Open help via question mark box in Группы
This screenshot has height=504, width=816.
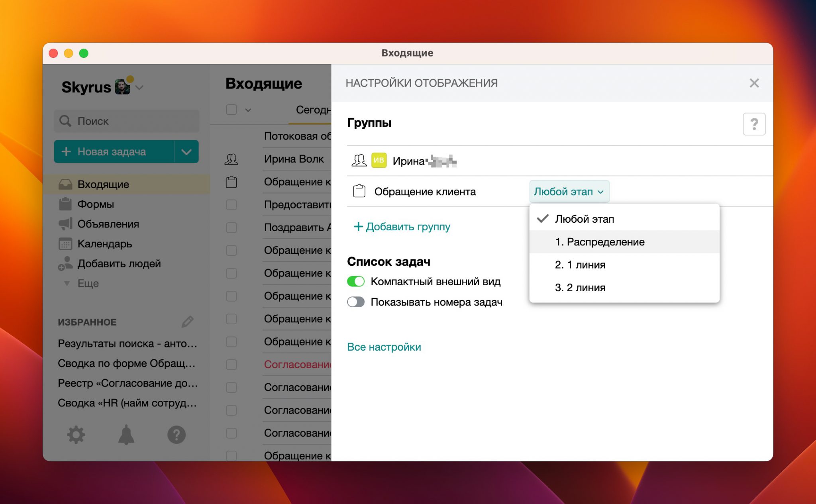tap(754, 124)
